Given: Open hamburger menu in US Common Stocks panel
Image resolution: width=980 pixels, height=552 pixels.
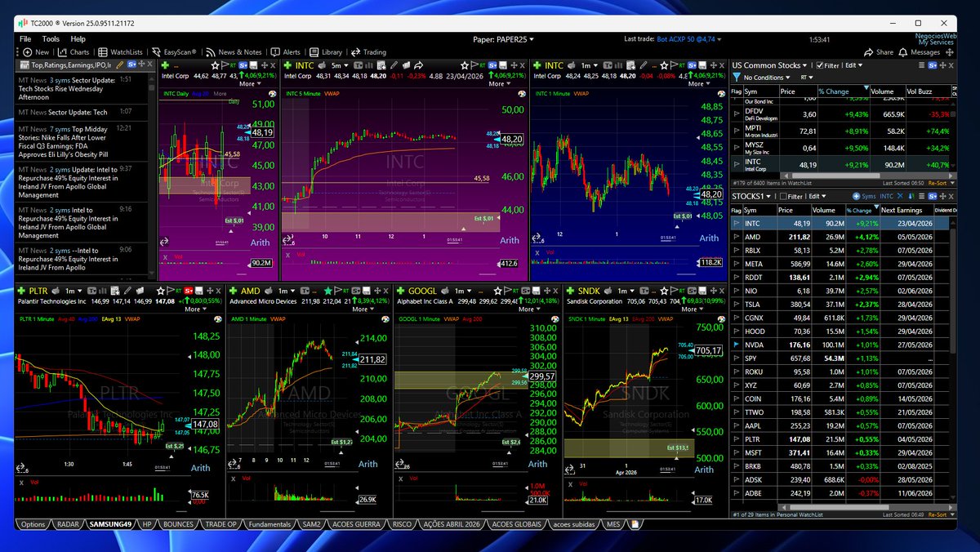Looking at the screenshot, I should click(x=921, y=65).
